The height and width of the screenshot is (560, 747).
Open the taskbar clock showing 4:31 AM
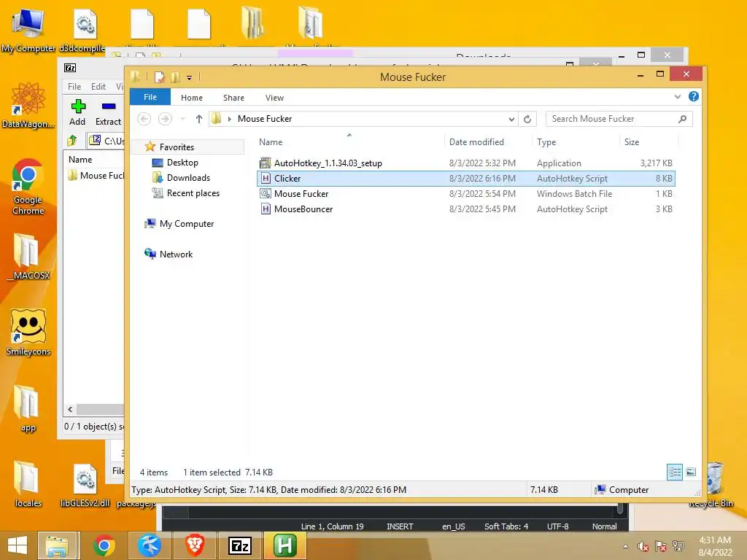click(715, 546)
